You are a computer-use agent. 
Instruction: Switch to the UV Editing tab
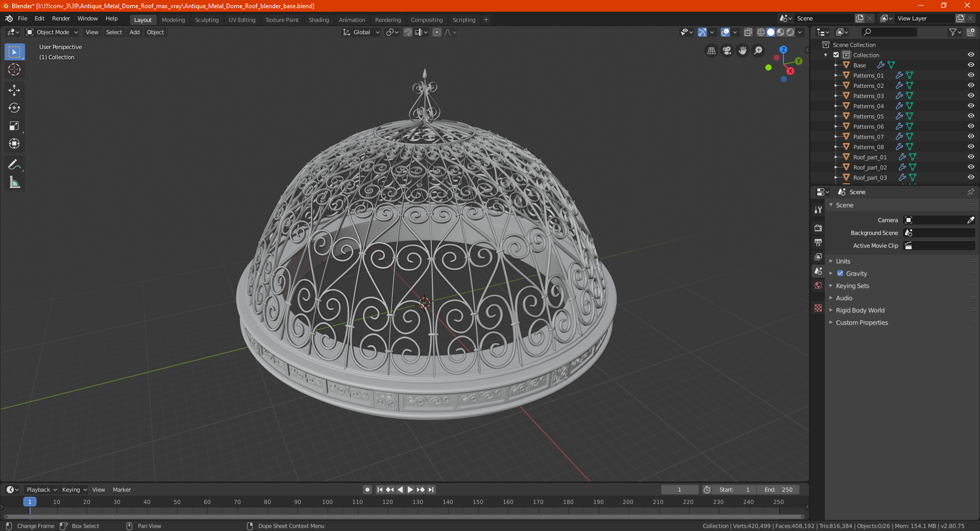point(242,20)
